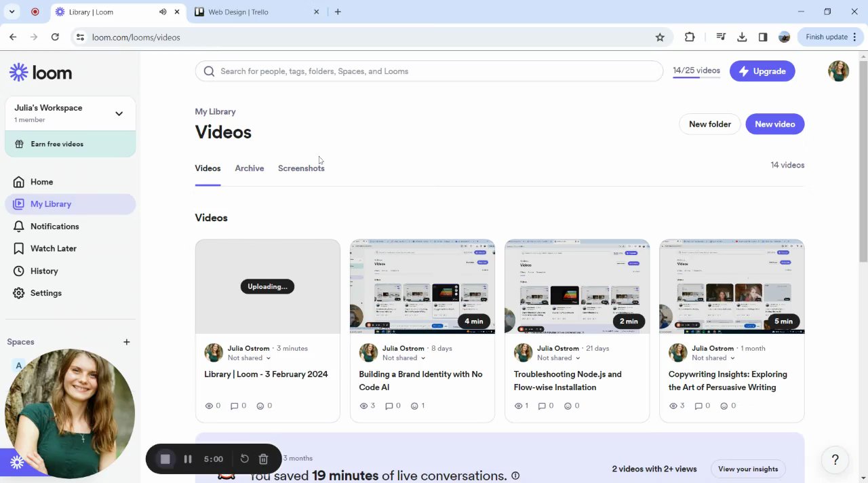
Task: Click the info icon next to live conversations
Action: point(515,476)
